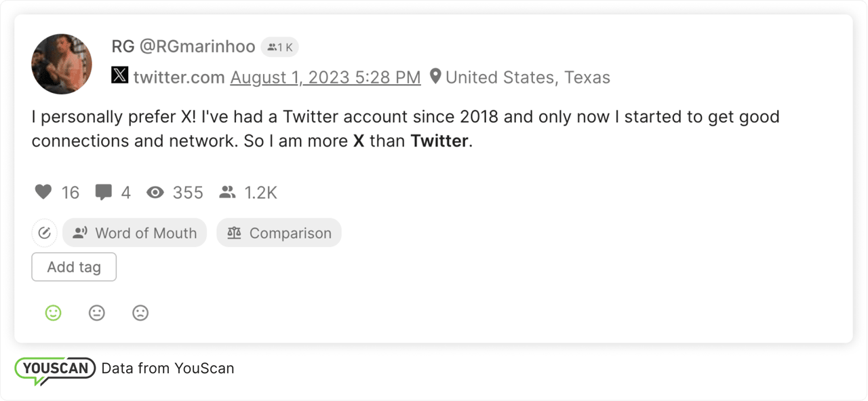Open the twitter.com source link
The image size is (868, 401).
click(178, 77)
